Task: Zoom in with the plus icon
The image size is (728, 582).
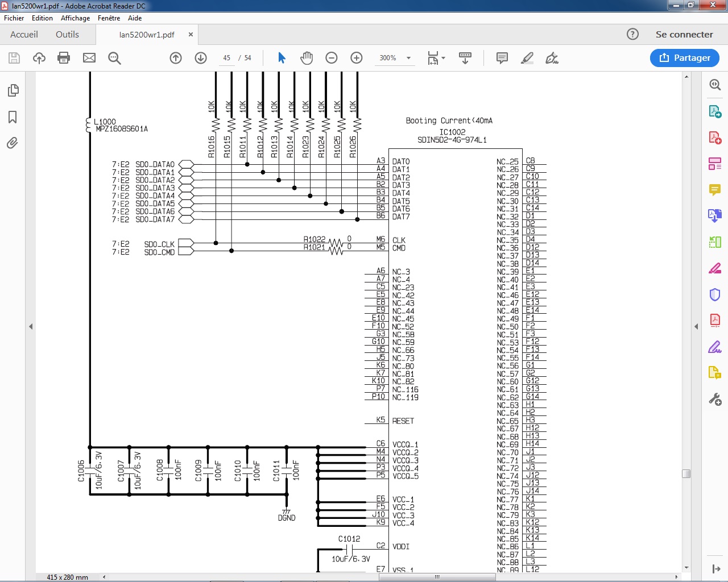Action: coord(357,58)
